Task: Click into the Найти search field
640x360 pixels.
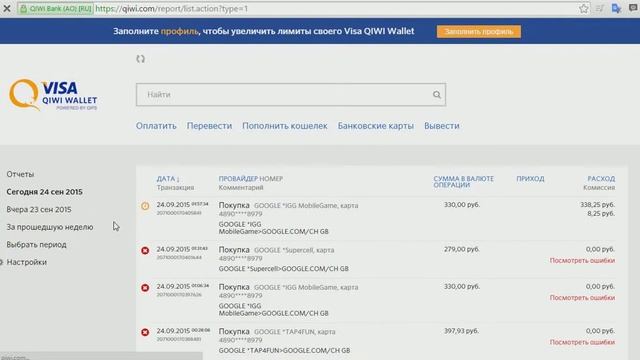Action: (291, 95)
